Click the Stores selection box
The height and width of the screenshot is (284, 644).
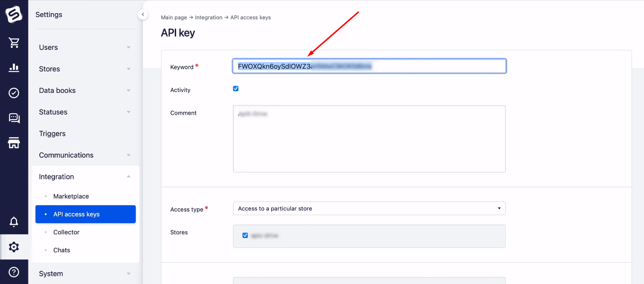click(x=369, y=236)
